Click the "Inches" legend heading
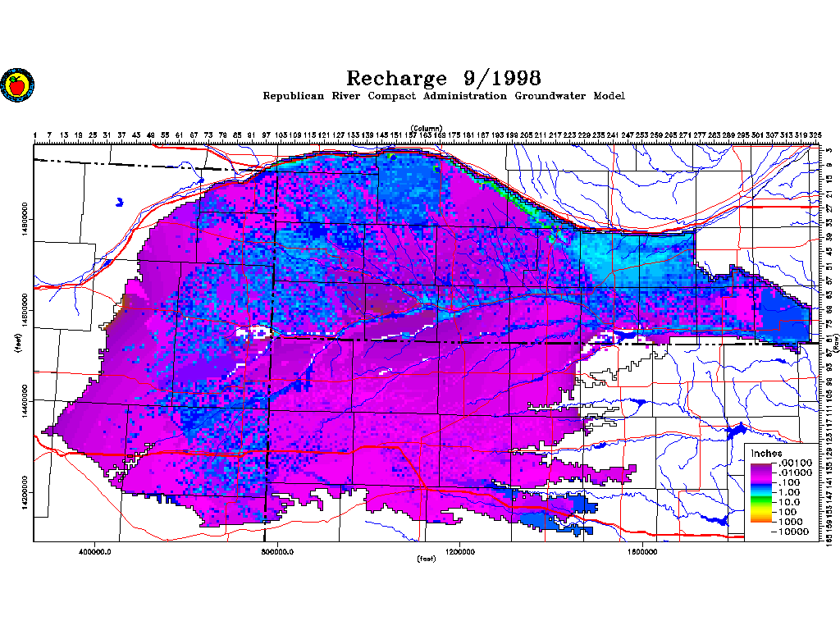This screenshot has height=630, width=840. 766,454
